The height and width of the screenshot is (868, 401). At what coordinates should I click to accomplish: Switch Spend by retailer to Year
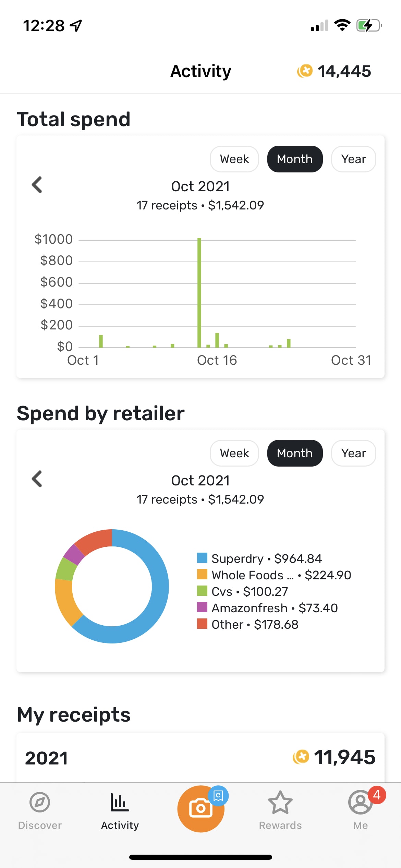[x=353, y=453]
